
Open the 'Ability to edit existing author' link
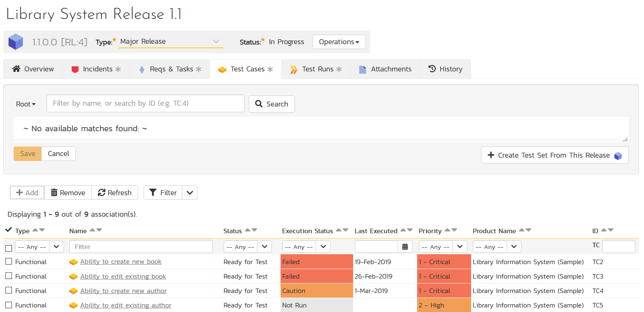pos(126,305)
